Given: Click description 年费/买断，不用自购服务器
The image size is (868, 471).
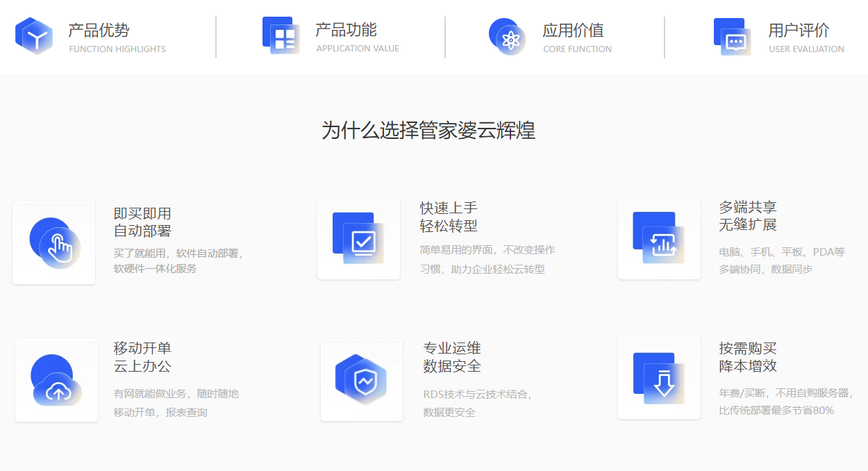Looking at the screenshot, I should [786, 393].
